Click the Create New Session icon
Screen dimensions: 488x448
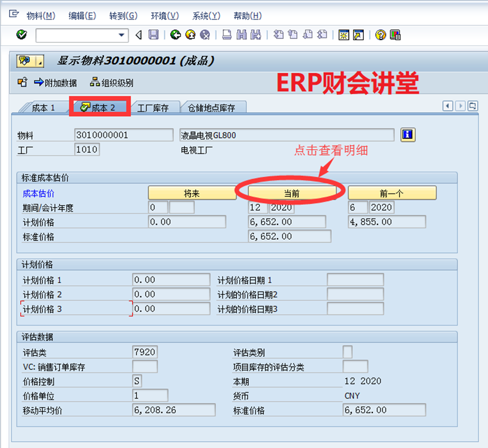click(344, 35)
